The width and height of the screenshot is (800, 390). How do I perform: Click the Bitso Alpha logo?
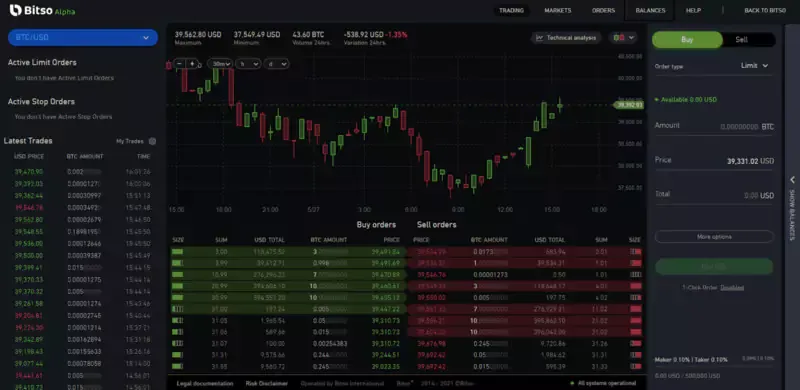pos(42,10)
